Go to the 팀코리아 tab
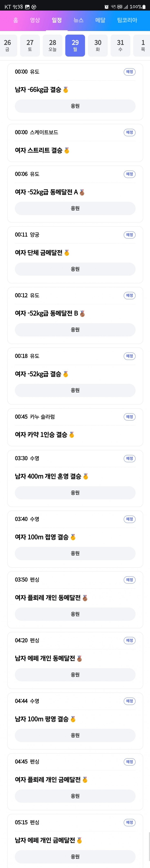 pos(127,20)
